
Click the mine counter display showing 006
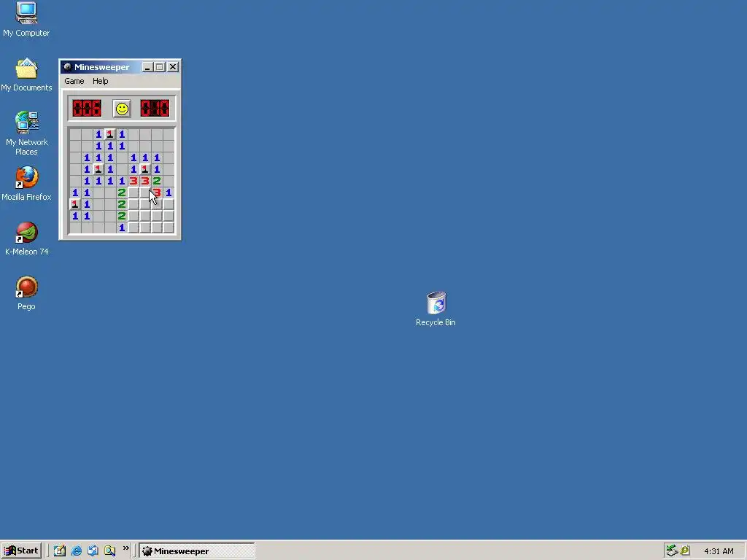click(x=87, y=109)
